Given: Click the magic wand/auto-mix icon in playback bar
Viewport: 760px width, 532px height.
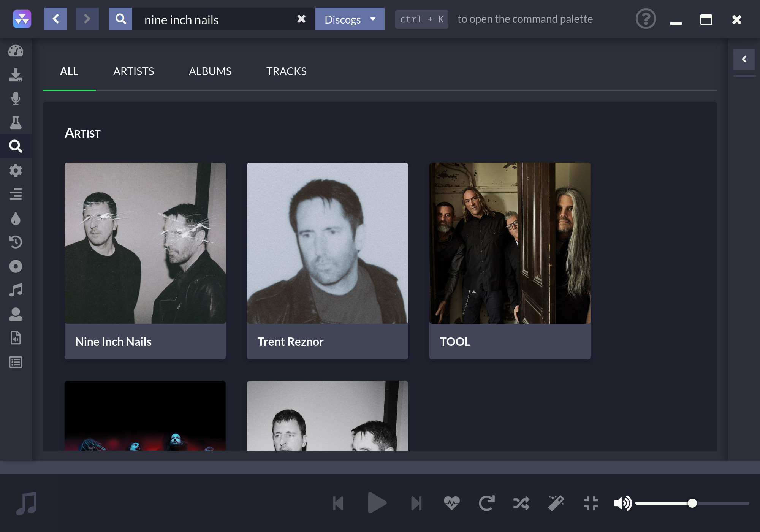Looking at the screenshot, I should pos(556,502).
